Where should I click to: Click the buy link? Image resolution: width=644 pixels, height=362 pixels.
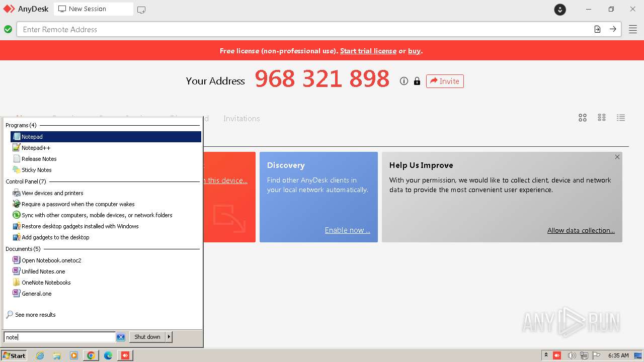tap(414, 51)
